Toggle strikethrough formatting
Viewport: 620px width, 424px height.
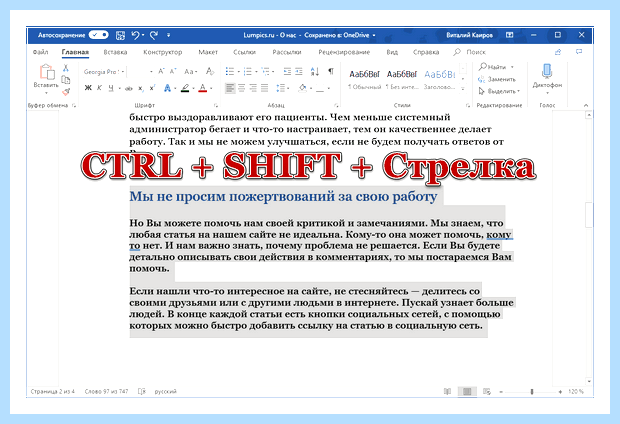click(129, 88)
